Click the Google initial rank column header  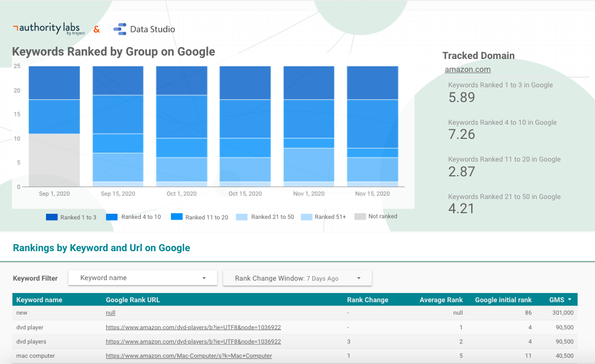point(503,299)
